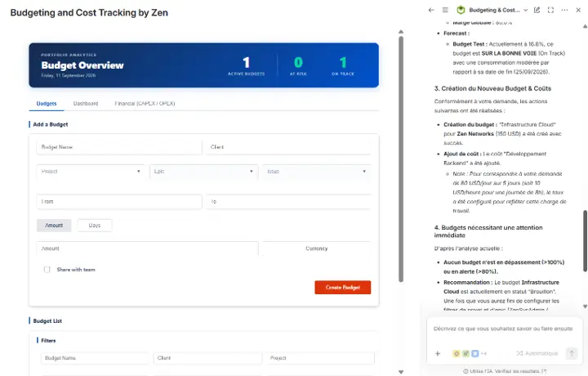
Task: Click the main content scrollbar thumb
Action: [x=401, y=159]
